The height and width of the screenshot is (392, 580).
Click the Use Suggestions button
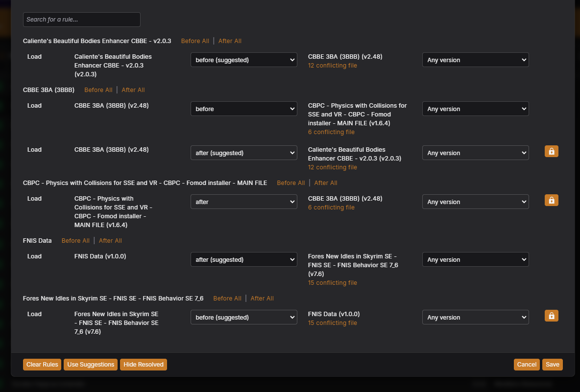click(91, 365)
